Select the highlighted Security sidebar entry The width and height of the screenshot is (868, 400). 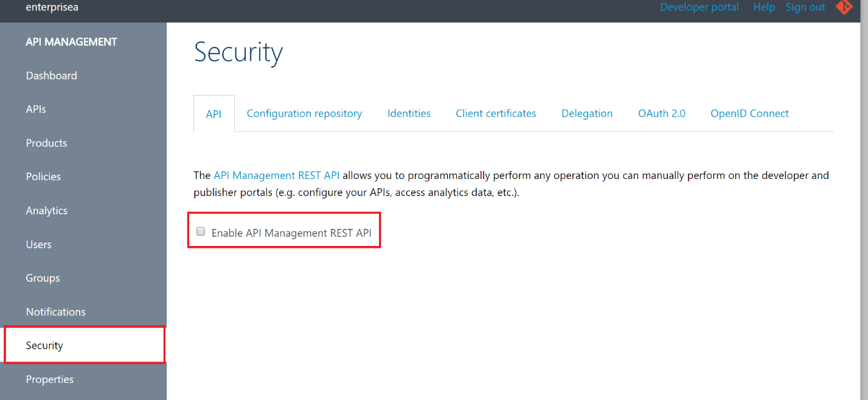click(x=44, y=345)
